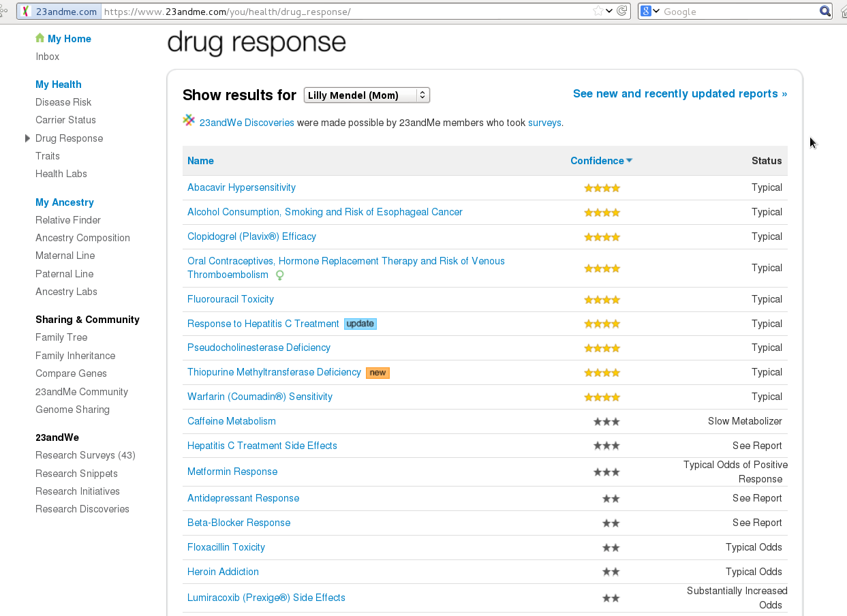The width and height of the screenshot is (847, 616).
Task: Click the Slow Metabolizer status text
Action: [x=745, y=421]
